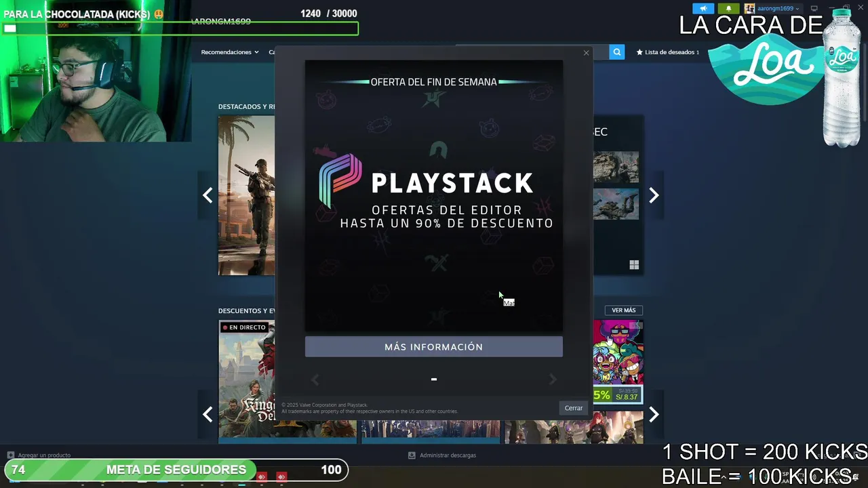The height and width of the screenshot is (488, 868).
Task: Close the Playstack offer popup with X
Action: pos(586,53)
